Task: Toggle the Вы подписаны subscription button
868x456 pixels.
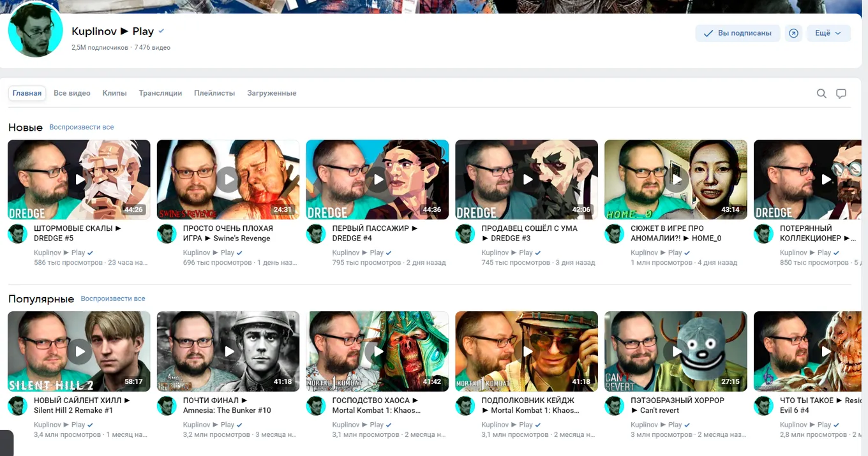Action: [x=737, y=33]
